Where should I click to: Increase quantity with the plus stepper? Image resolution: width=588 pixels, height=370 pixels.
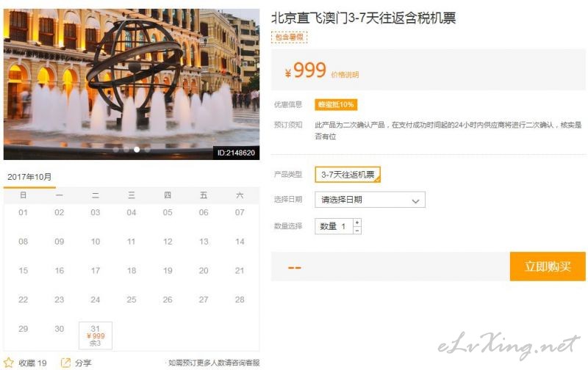click(357, 222)
